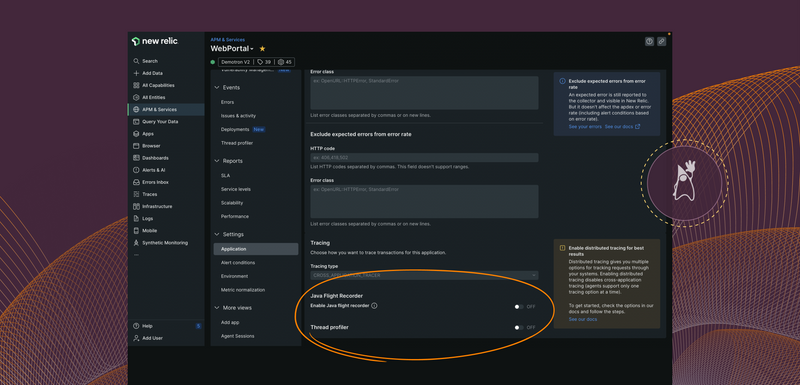Screen dimensions: 800x385
Task: Open Thread profiler under Events
Action: click(x=237, y=143)
